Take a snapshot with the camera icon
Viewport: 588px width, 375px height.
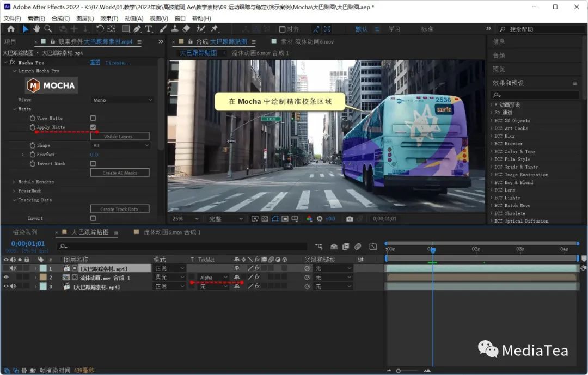[350, 219]
